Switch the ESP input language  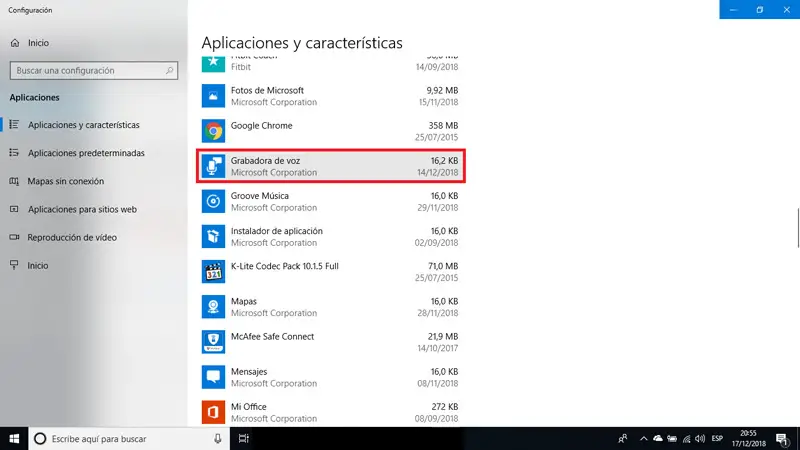(x=717, y=439)
